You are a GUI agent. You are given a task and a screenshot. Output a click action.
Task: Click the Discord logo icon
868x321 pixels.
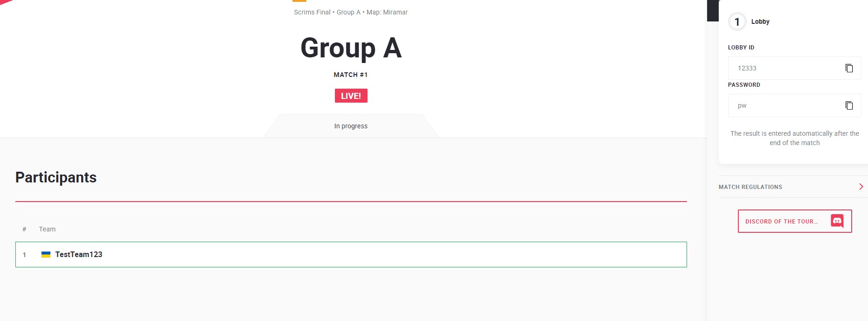(837, 221)
